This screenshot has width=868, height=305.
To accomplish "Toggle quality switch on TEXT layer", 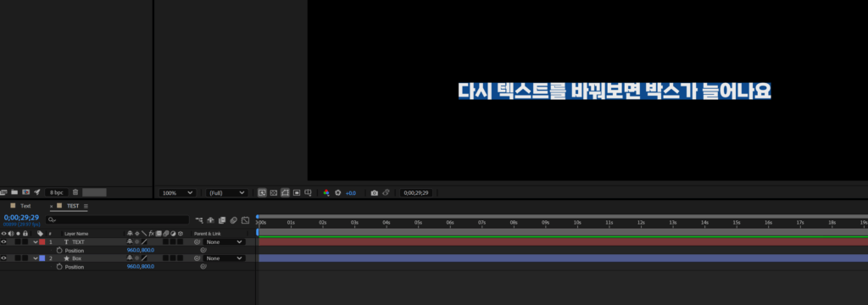I will (x=144, y=242).
